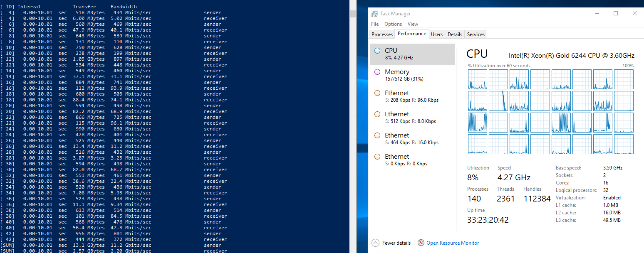Open the File menu
The width and height of the screenshot is (644, 253).
pos(375,24)
